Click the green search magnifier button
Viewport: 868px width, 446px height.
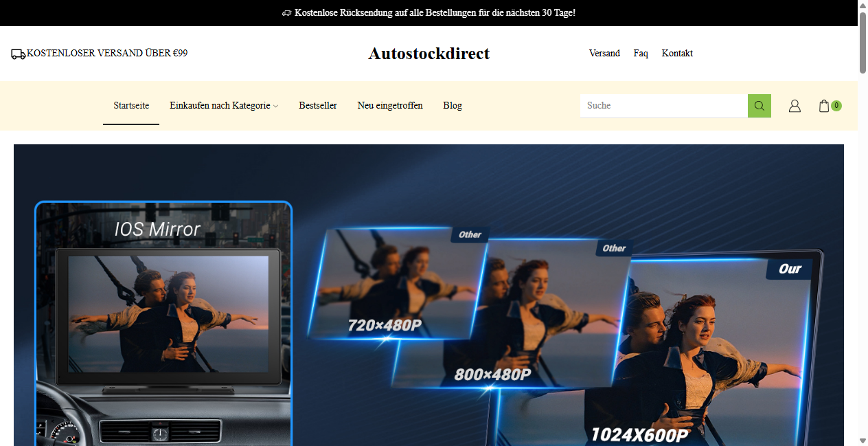click(759, 106)
